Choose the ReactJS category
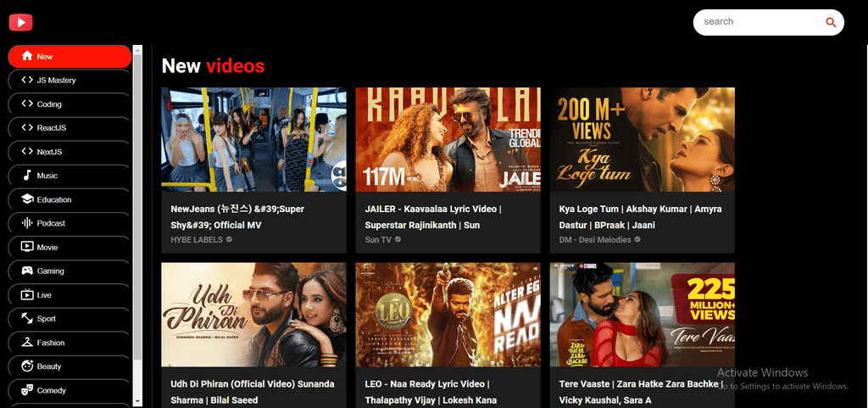868x408 pixels. coord(70,128)
